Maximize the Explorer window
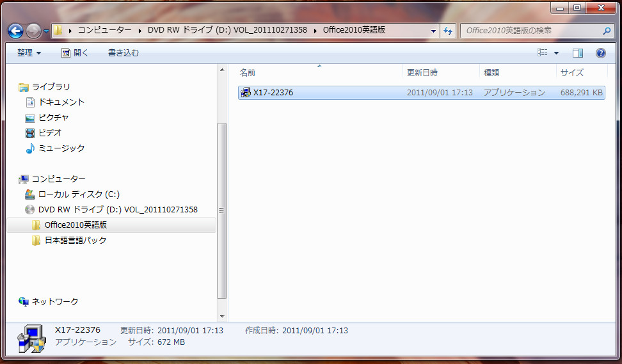Screen dimensions: 622x364 pyautogui.click(x=577, y=8)
